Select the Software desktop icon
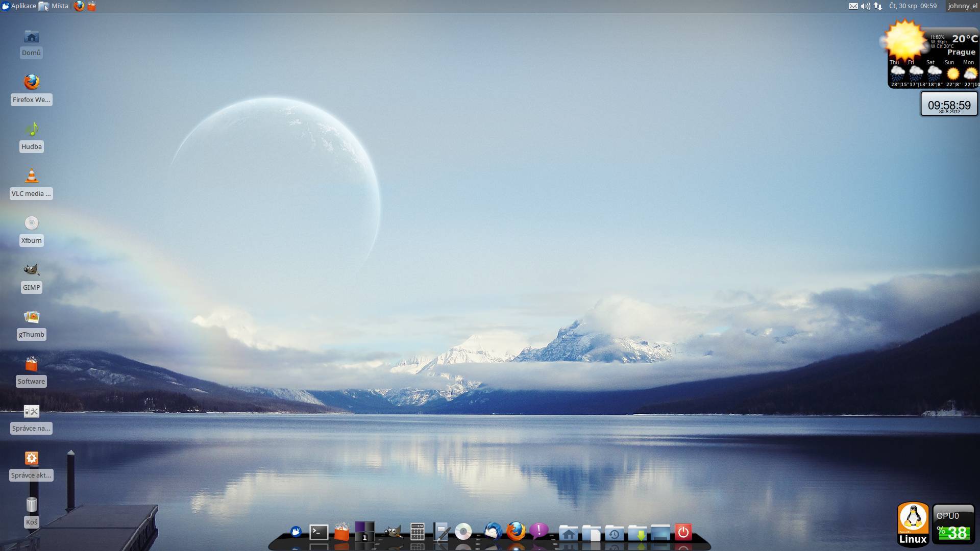The height and width of the screenshot is (551, 980). pos(31,371)
